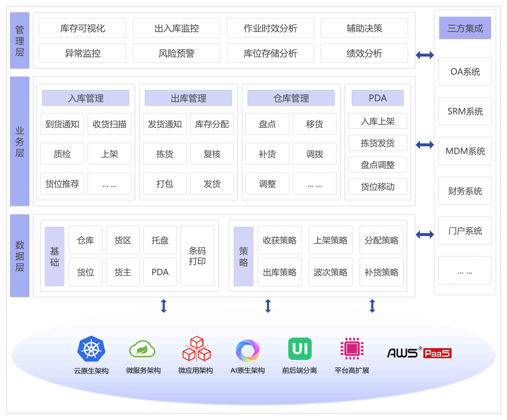Select the 出库管理 header

(x=188, y=98)
